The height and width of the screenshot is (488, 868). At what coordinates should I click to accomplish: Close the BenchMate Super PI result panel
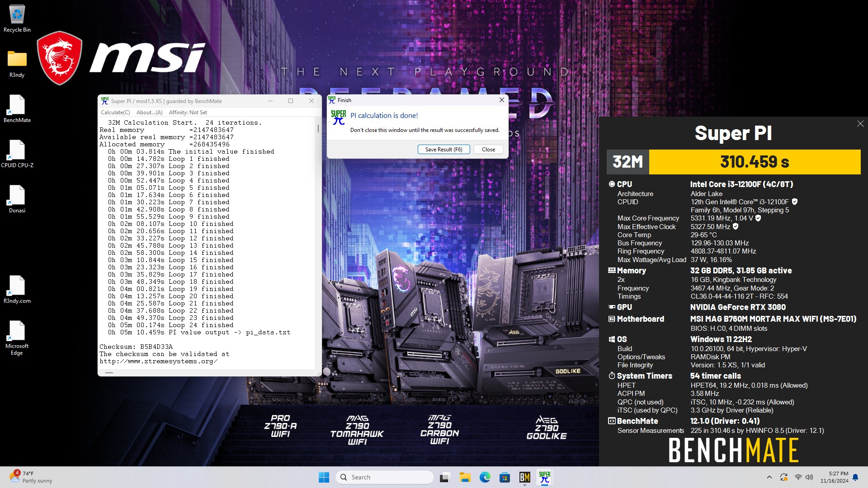tap(860, 123)
